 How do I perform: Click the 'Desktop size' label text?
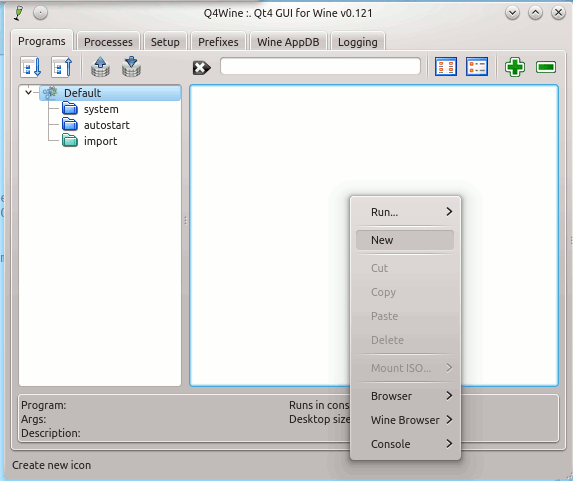tap(319, 419)
